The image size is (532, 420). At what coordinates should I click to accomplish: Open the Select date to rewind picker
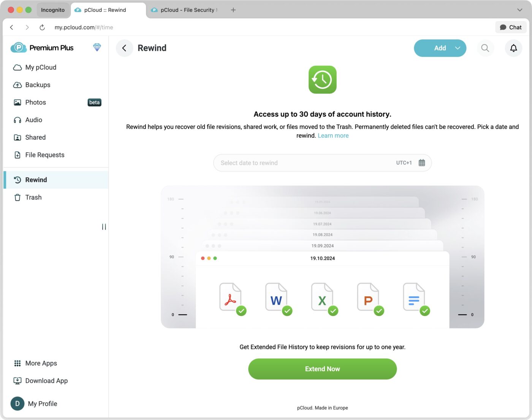pos(304,163)
